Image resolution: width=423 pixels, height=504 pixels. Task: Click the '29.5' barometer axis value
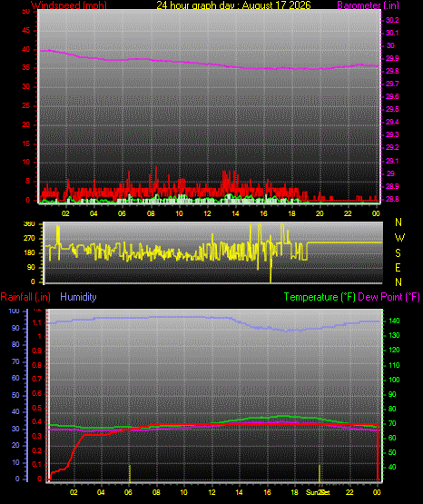392,109
